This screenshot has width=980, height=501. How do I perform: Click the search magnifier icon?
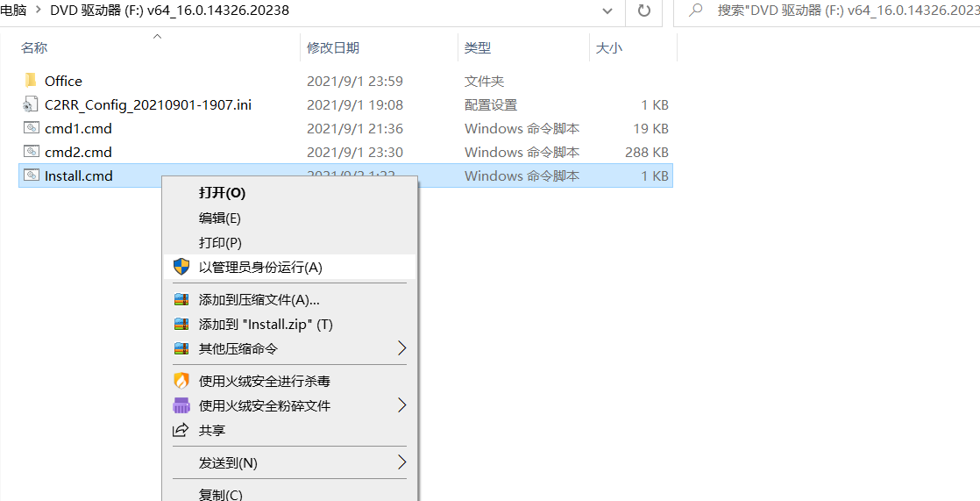click(694, 11)
